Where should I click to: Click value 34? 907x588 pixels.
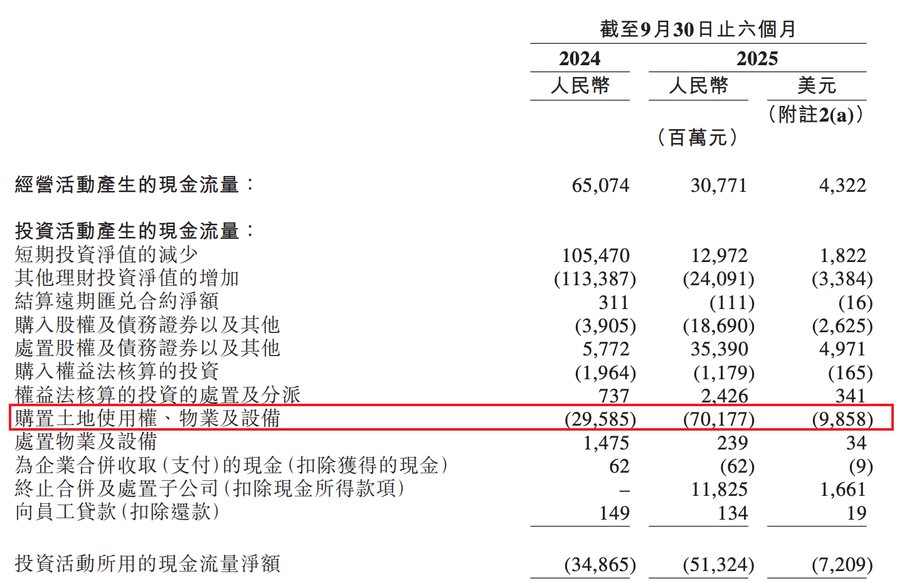[856, 443]
